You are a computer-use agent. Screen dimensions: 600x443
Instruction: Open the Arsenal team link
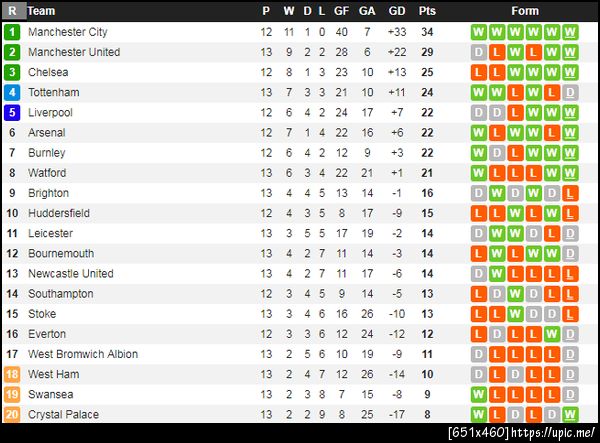(x=48, y=132)
